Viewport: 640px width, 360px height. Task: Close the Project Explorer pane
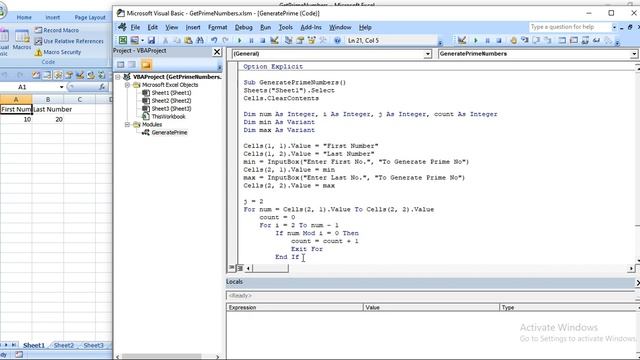pyautogui.click(x=217, y=52)
